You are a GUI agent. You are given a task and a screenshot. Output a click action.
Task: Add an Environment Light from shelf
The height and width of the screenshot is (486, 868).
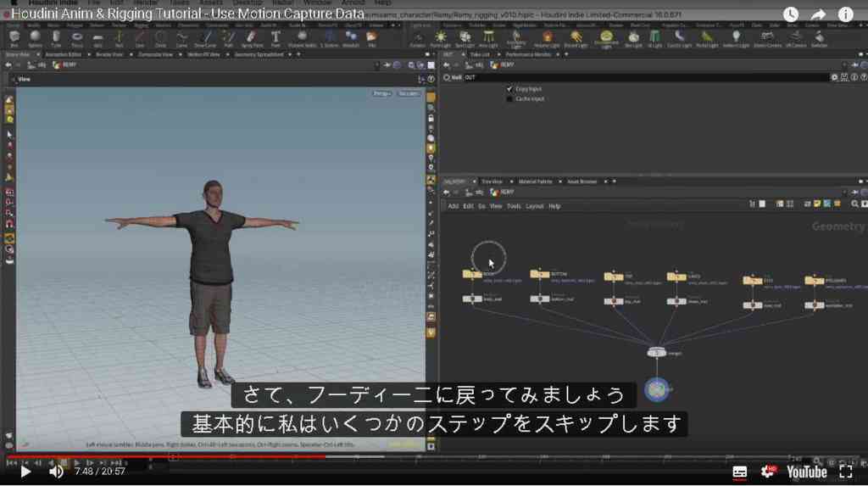click(606, 39)
